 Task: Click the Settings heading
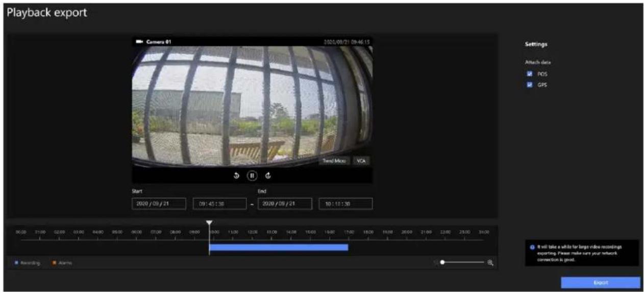click(536, 44)
